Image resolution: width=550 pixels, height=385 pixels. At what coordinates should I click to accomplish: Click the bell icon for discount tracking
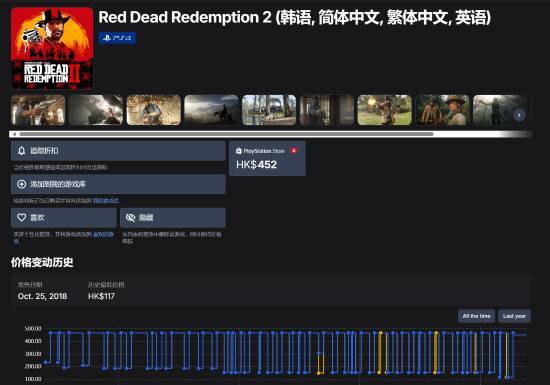21,151
